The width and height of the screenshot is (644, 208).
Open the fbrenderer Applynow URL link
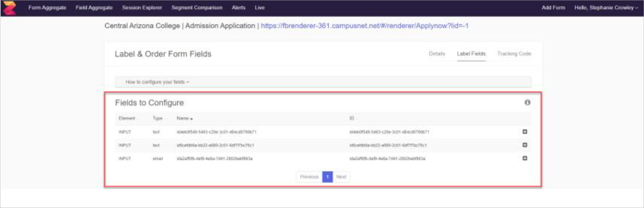[365, 26]
